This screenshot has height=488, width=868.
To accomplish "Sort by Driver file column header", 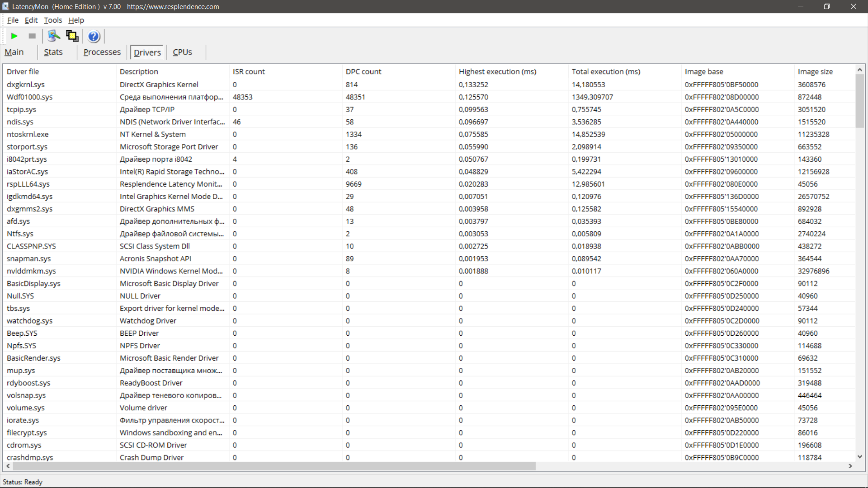I will 23,71.
